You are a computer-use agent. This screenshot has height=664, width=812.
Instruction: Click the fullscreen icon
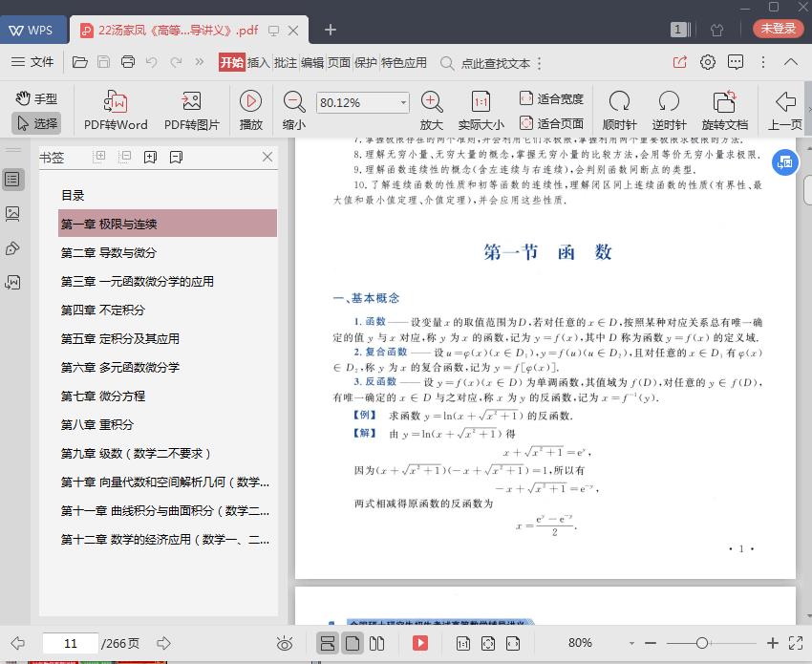[796, 643]
